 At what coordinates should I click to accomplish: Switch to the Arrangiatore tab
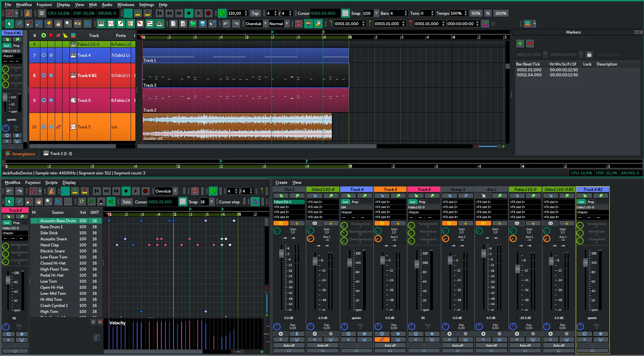[21, 154]
